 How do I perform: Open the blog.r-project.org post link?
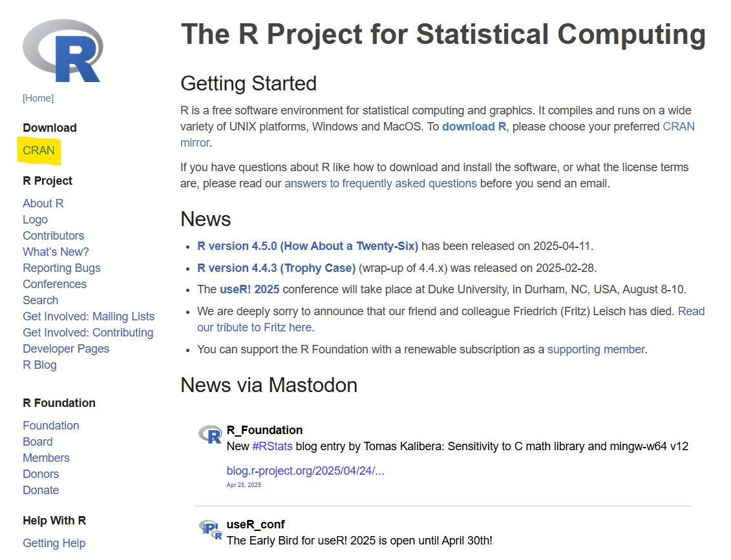[305, 471]
